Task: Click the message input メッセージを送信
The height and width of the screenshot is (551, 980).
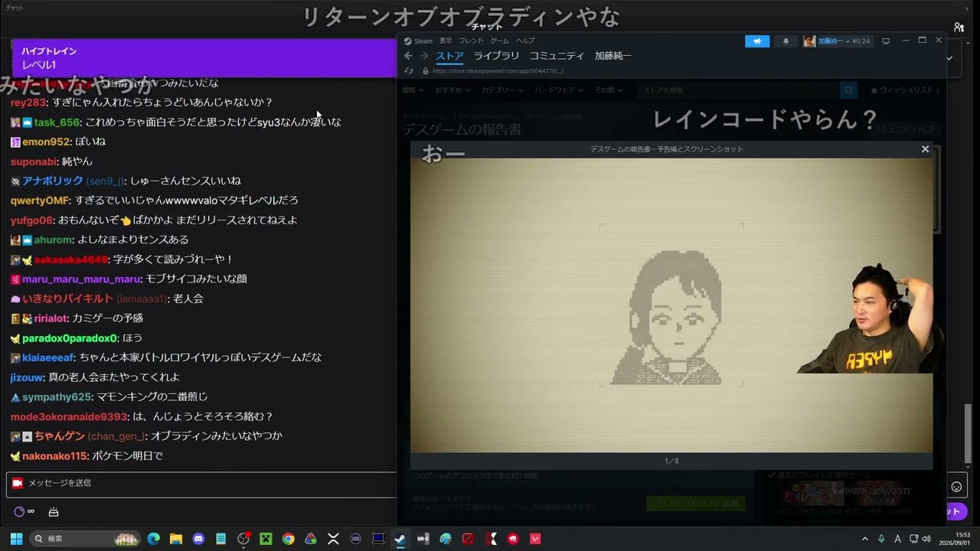Action: pos(201,484)
